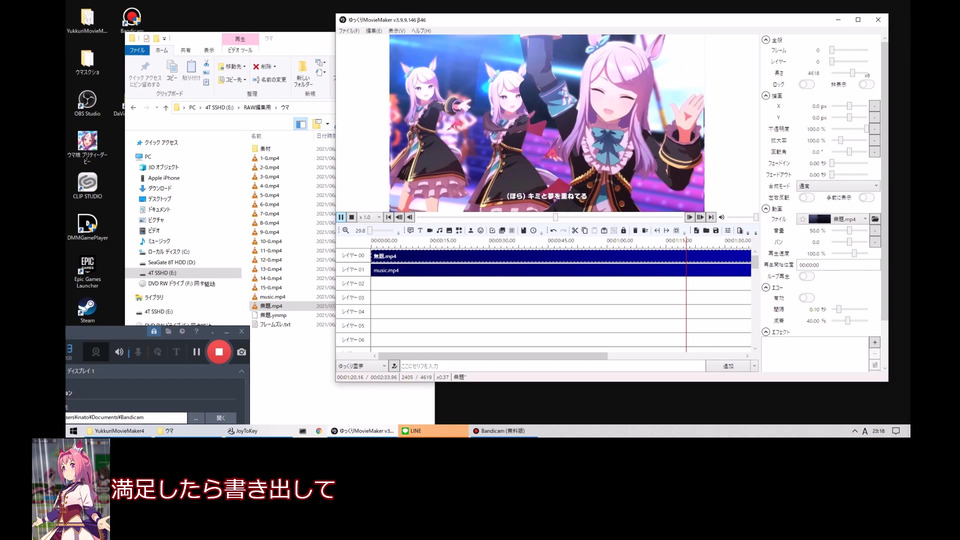Toggle the 非表示 hide switch in the properties panel
960x540 pixels.
pos(866,84)
